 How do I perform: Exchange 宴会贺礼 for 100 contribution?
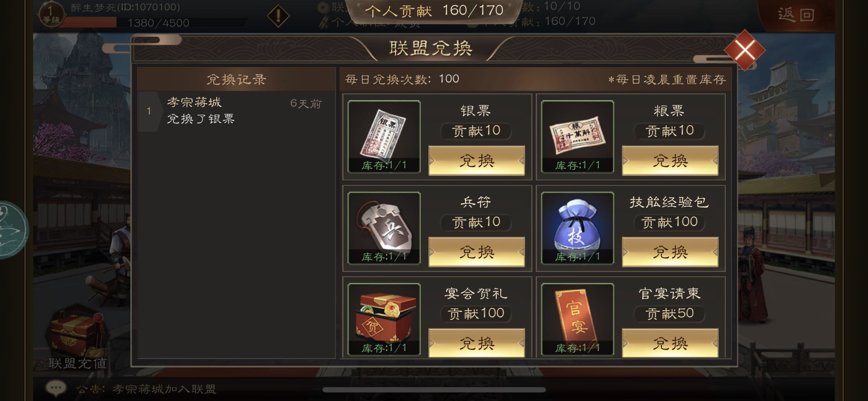tap(476, 343)
